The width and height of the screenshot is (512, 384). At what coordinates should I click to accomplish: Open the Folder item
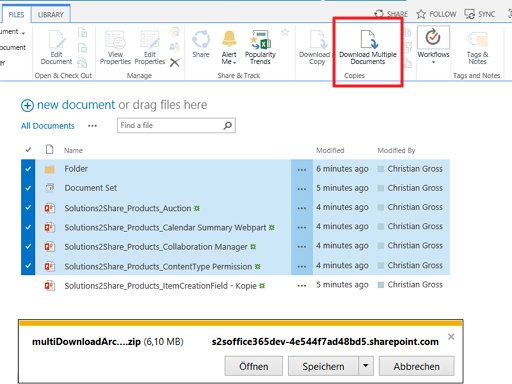76,169
